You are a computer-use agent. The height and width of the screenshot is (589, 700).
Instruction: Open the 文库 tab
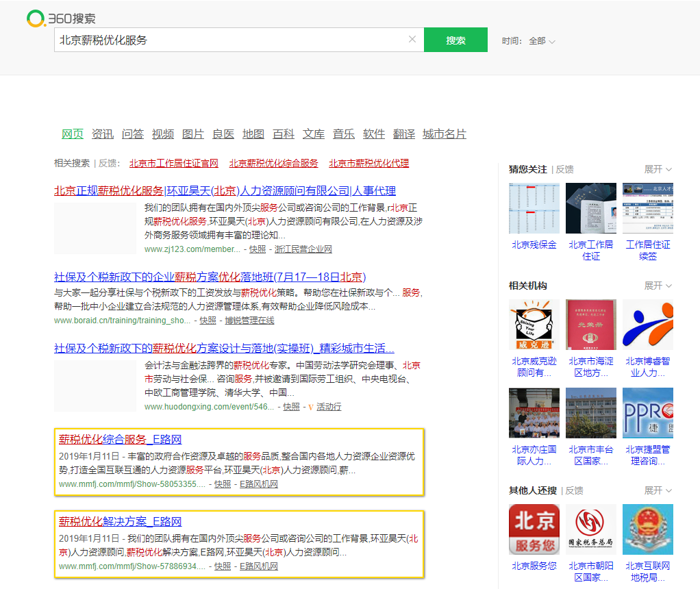tap(314, 134)
